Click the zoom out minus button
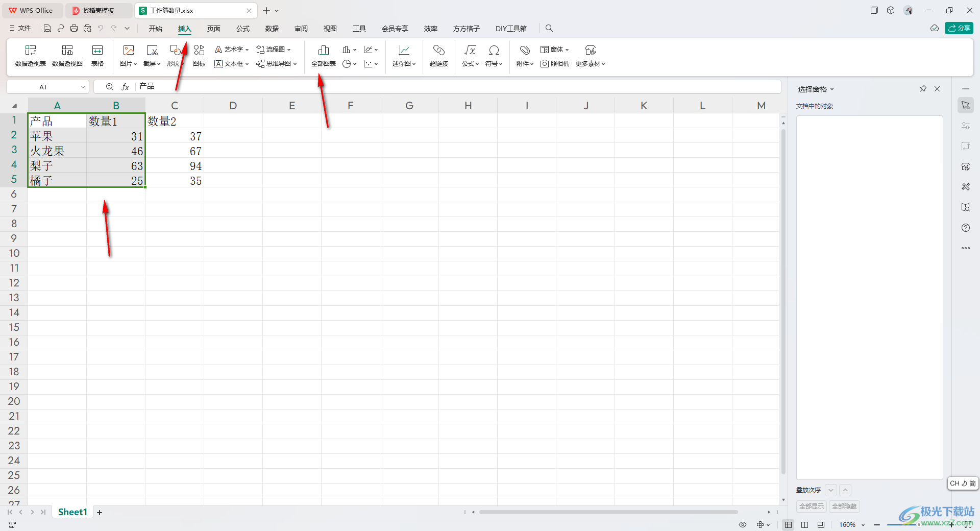This screenshot has height=531, width=980. coord(877,525)
